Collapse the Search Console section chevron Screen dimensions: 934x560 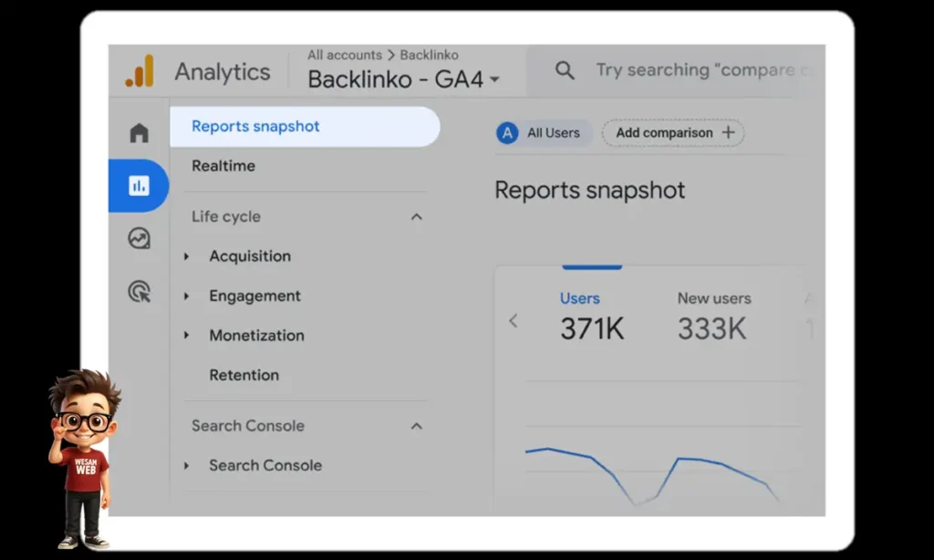point(417,426)
